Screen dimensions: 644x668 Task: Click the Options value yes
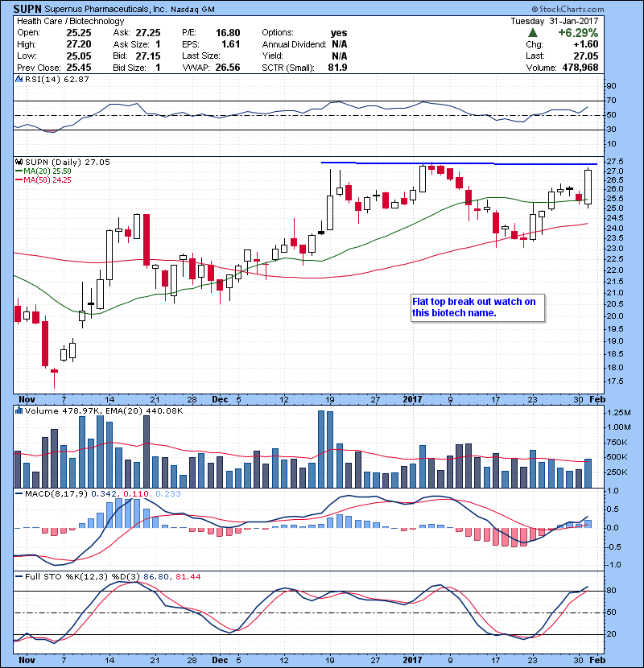[339, 33]
